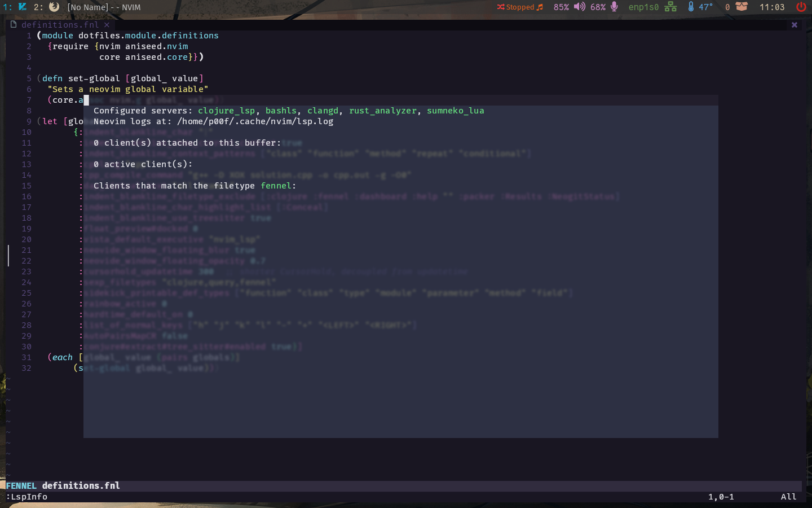Click the [No Name] -- NVIM window title

click(x=104, y=7)
